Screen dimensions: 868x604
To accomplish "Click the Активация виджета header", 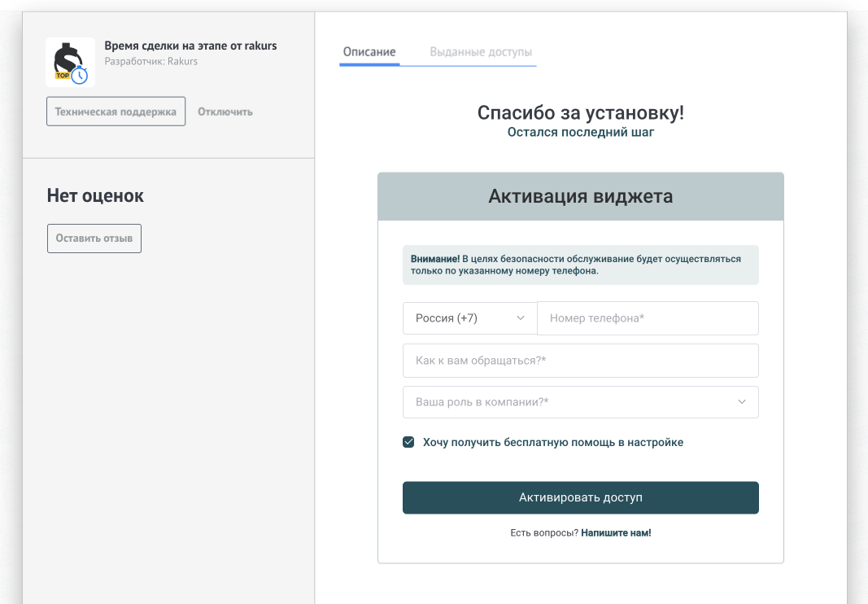I will tap(581, 196).
